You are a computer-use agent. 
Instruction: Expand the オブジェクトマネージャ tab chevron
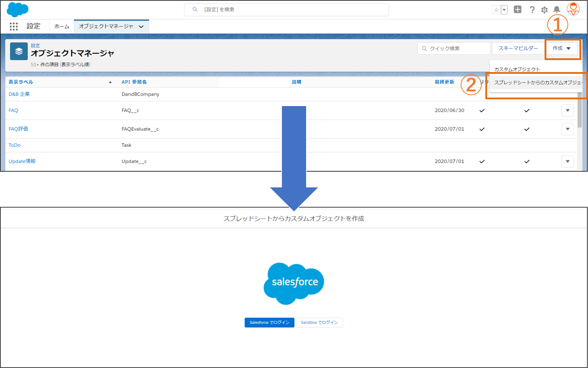(x=141, y=27)
